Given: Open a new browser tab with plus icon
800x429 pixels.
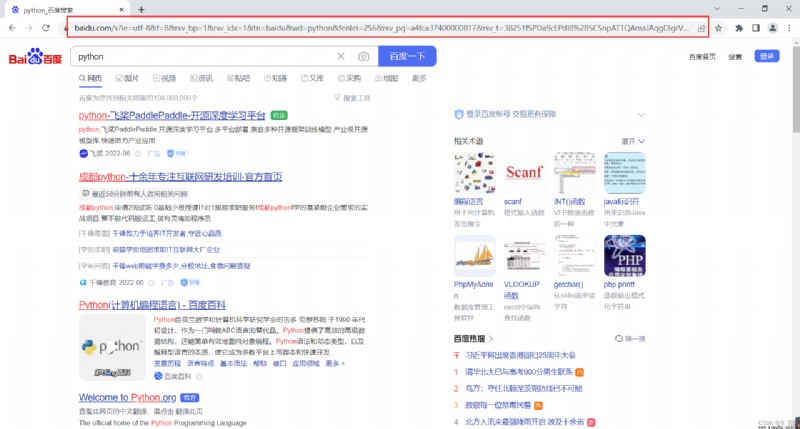Looking at the screenshot, I should click(x=141, y=9).
